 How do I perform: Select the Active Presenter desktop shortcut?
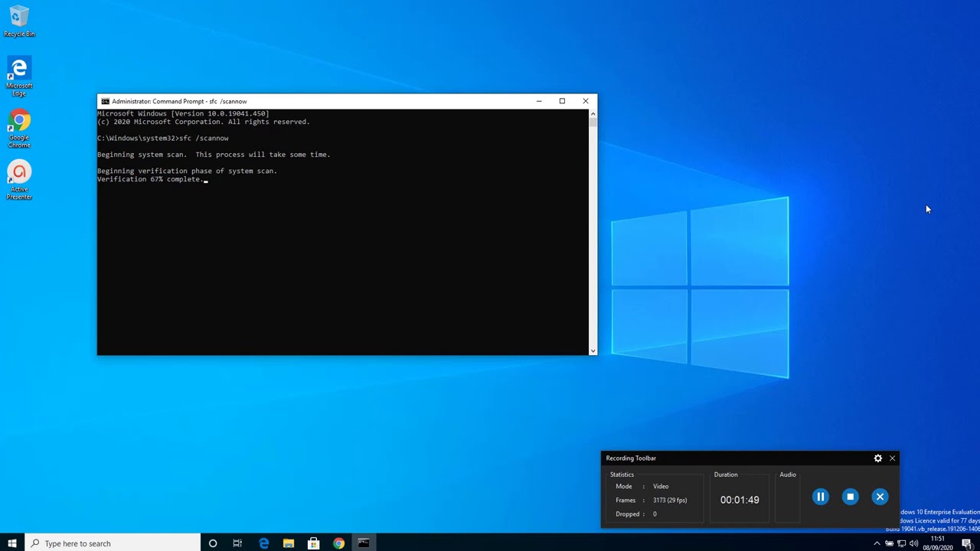pos(19,181)
